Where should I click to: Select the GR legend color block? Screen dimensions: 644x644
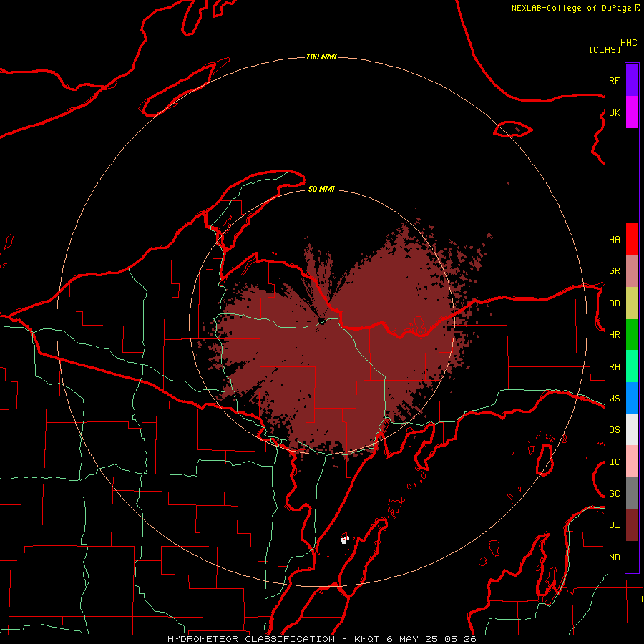coord(632,271)
